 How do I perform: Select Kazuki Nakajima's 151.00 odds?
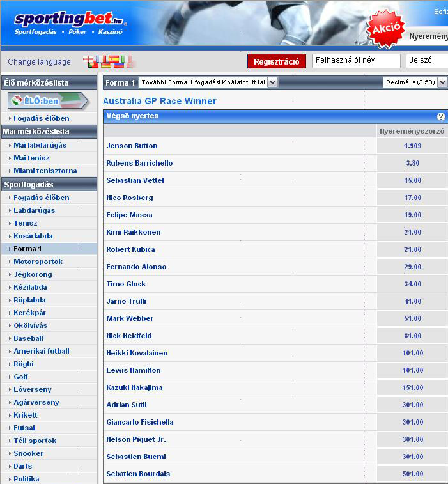[x=412, y=388]
